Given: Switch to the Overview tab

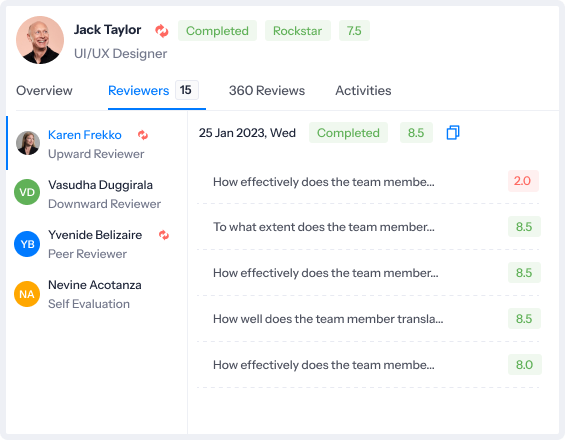Looking at the screenshot, I should click(44, 90).
